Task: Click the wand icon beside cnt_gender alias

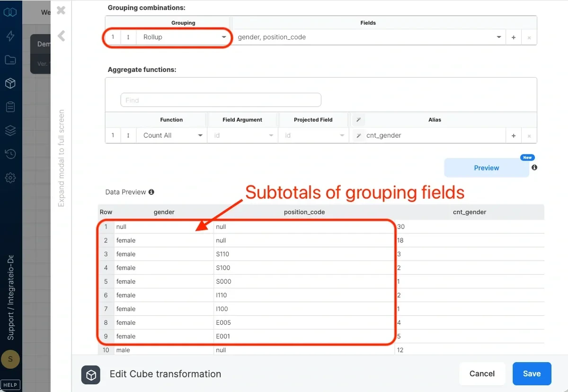Action: [358, 135]
